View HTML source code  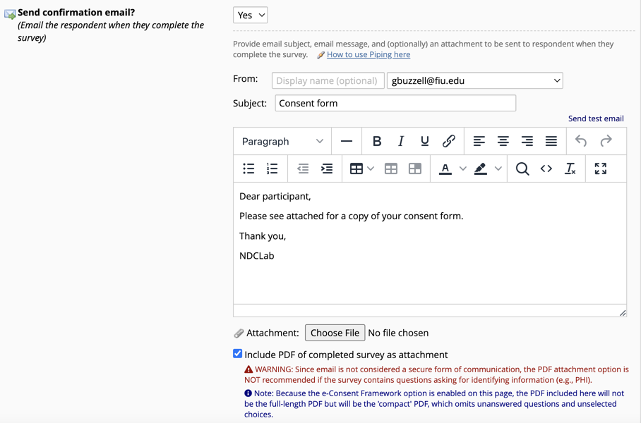coord(546,169)
